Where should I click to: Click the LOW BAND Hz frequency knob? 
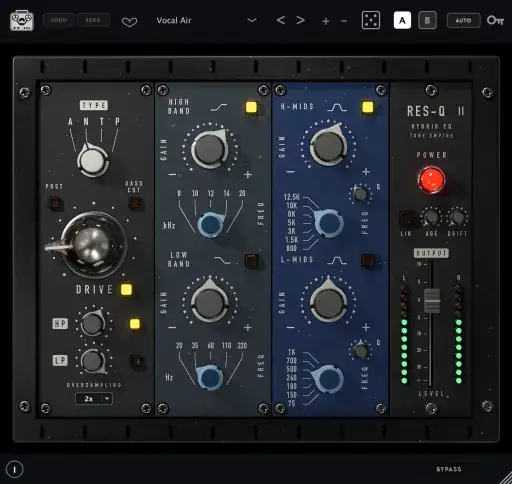click(210, 377)
